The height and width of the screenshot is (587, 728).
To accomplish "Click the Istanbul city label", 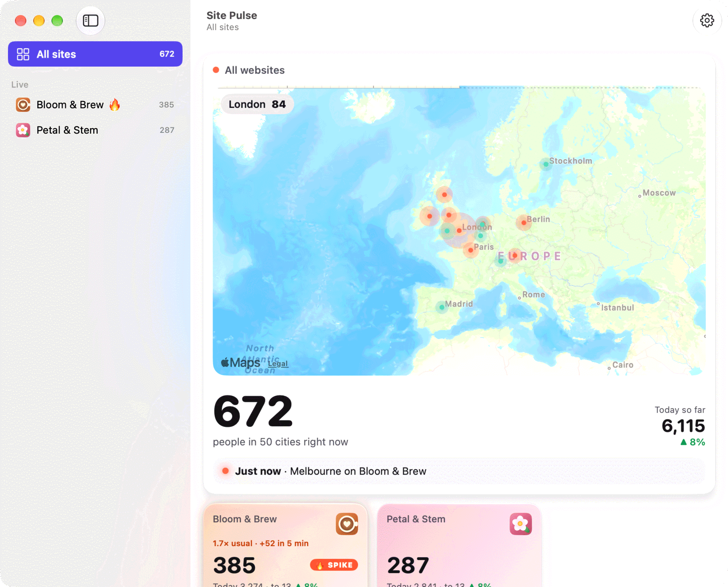I will coord(617,307).
